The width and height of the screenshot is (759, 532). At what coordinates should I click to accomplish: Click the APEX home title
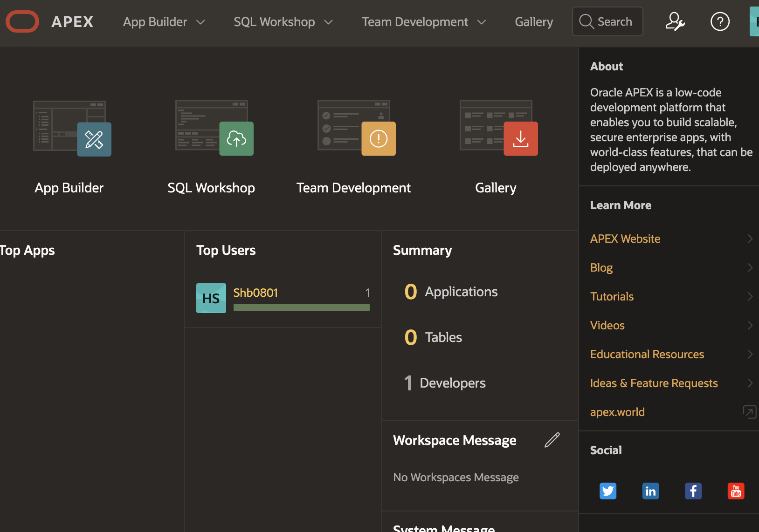(72, 22)
